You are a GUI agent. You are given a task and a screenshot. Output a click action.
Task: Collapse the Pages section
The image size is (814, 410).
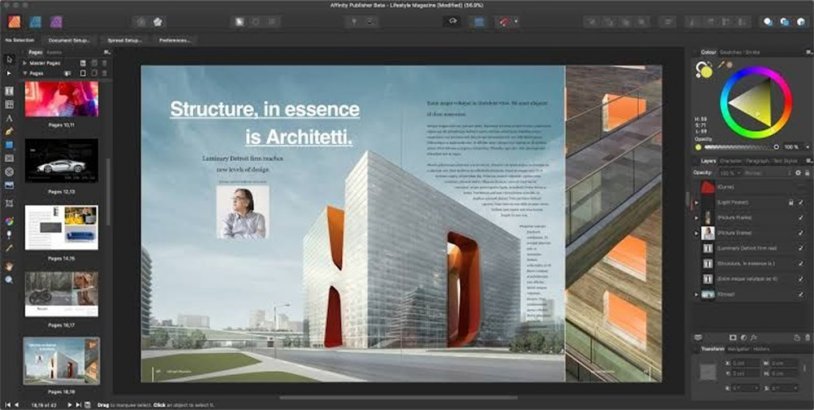[26, 73]
